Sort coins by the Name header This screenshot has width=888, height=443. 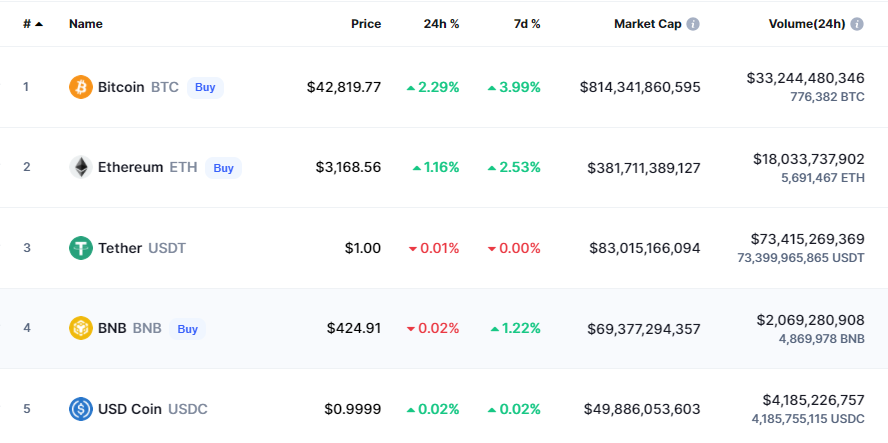(86, 24)
